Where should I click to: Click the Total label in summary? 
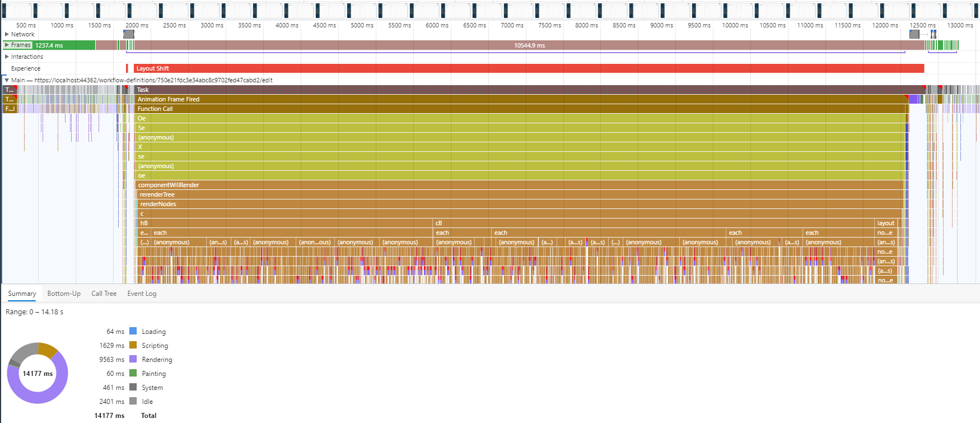pos(148,416)
